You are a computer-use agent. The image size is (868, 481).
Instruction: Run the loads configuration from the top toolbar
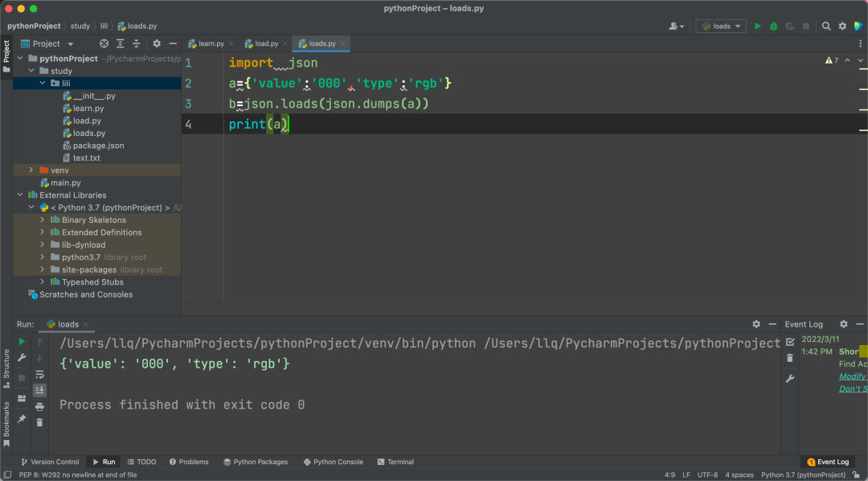coord(757,26)
